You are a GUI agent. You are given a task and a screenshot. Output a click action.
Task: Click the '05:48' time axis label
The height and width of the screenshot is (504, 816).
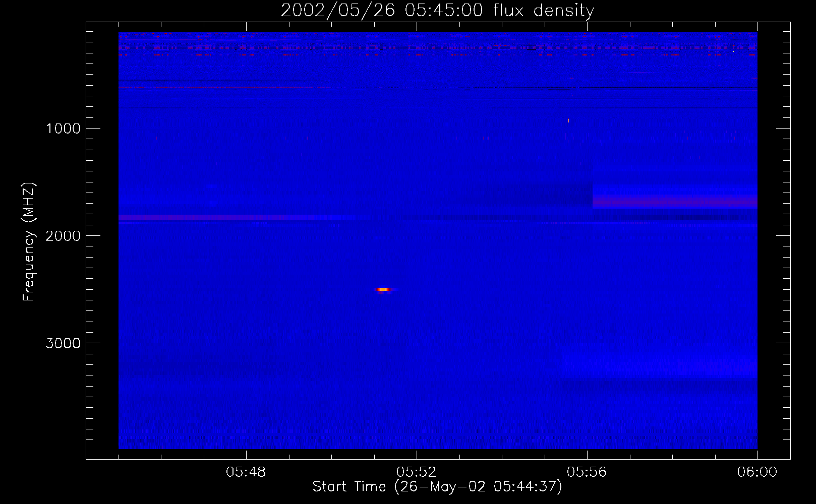pyautogui.click(x=246, y=472)
